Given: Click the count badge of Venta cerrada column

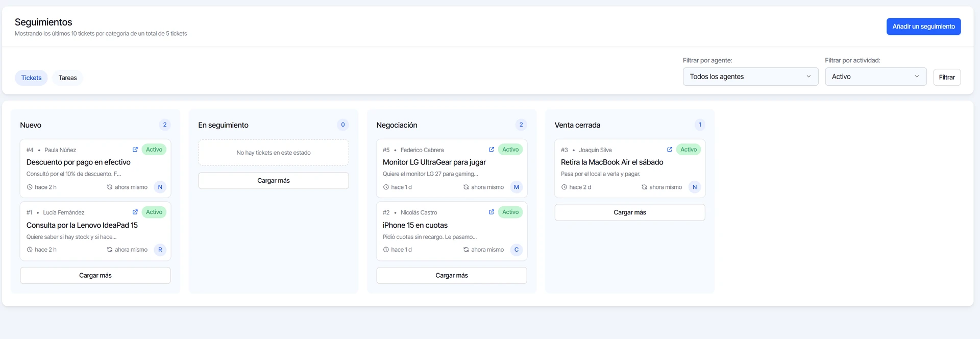Looking at the screenshot, I should (700, 125).
